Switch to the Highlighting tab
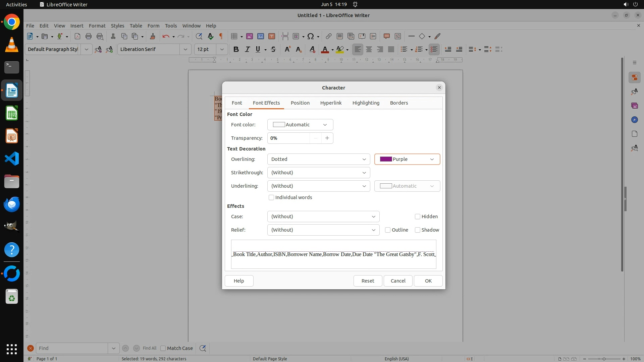This screenshot has height=362, width=644. [x=366, y=103]
